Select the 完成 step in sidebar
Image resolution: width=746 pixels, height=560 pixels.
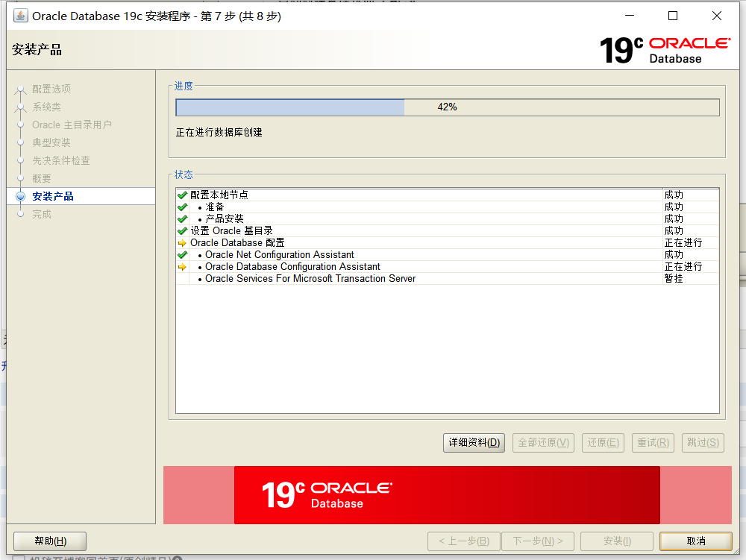41,215
